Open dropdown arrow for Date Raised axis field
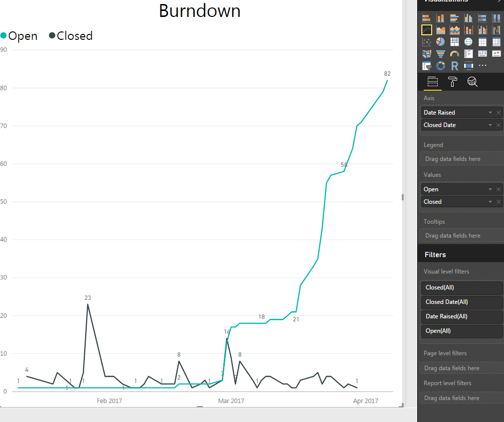This screenshot has width=504, height=422. click(x=490, y=113)
